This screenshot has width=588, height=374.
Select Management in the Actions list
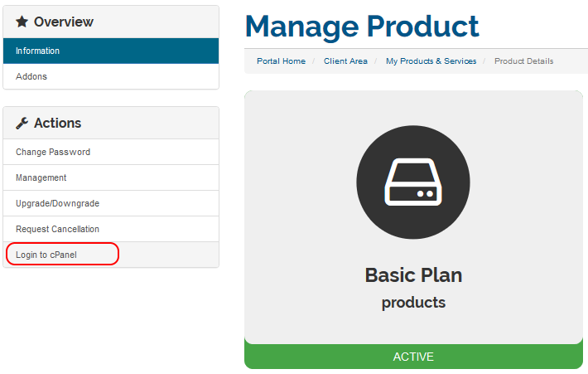click(111, 177)
